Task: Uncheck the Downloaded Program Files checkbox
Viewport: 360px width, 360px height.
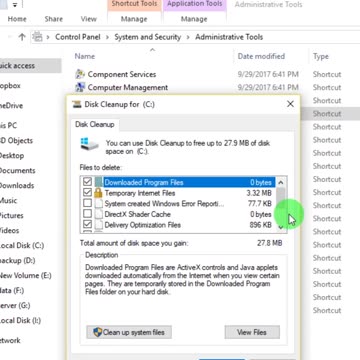Action: (87, 182)
